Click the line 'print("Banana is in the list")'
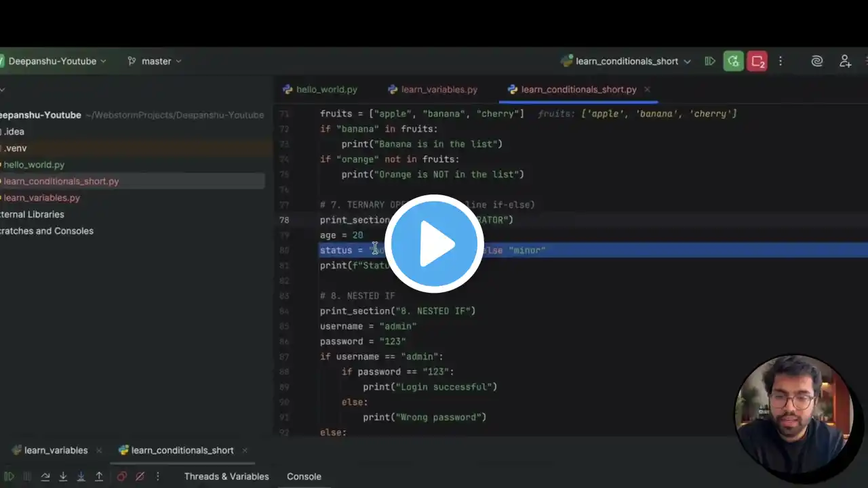868x488 pixels. (x=422, y=144)
